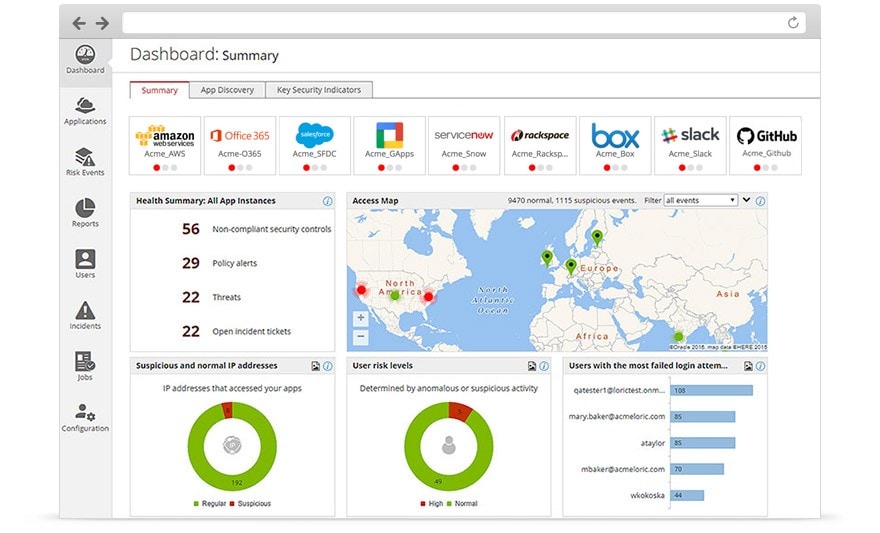Select the Acme-O365 Office 365 tile
880x533 pixels.
click(x=240, y=146)
